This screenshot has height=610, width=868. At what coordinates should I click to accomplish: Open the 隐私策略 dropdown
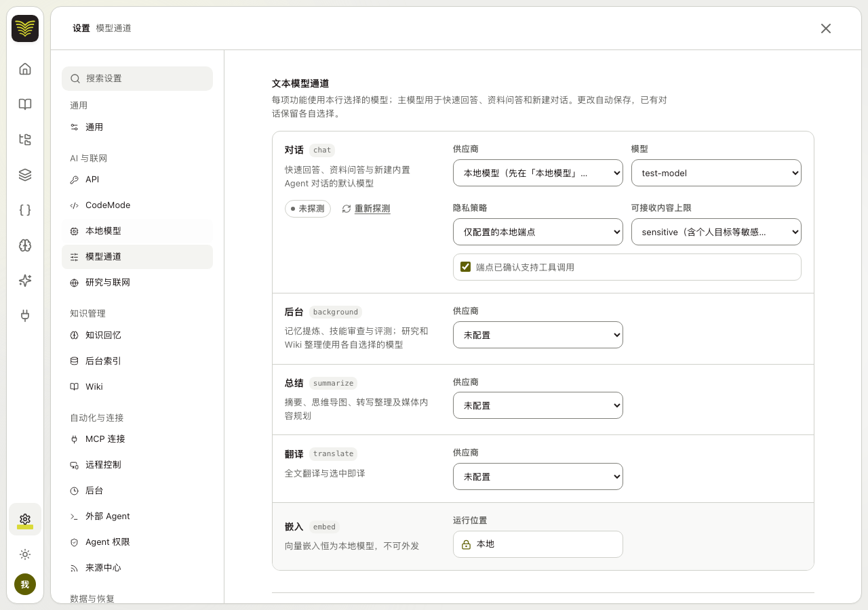point(538,232)
